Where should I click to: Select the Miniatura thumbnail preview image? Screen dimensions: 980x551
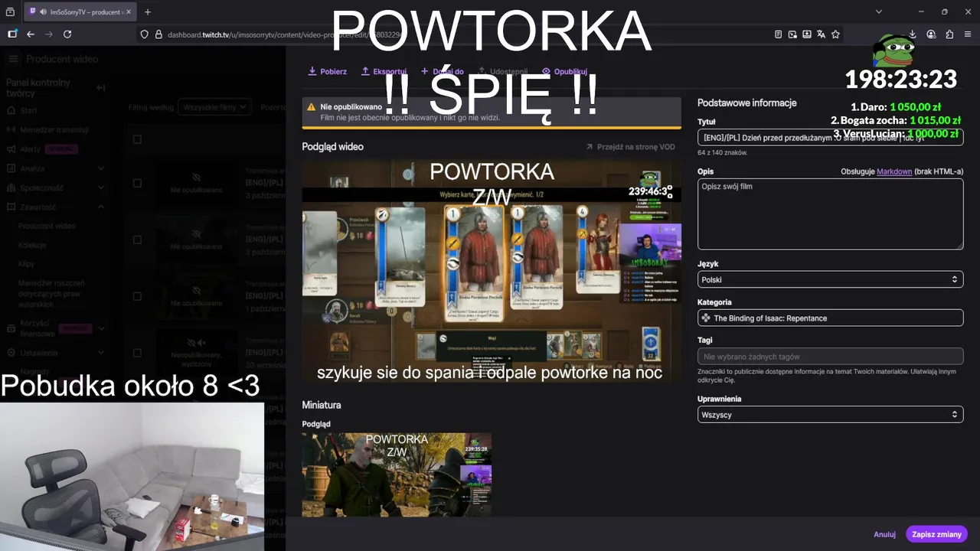[x=397, y=474]
